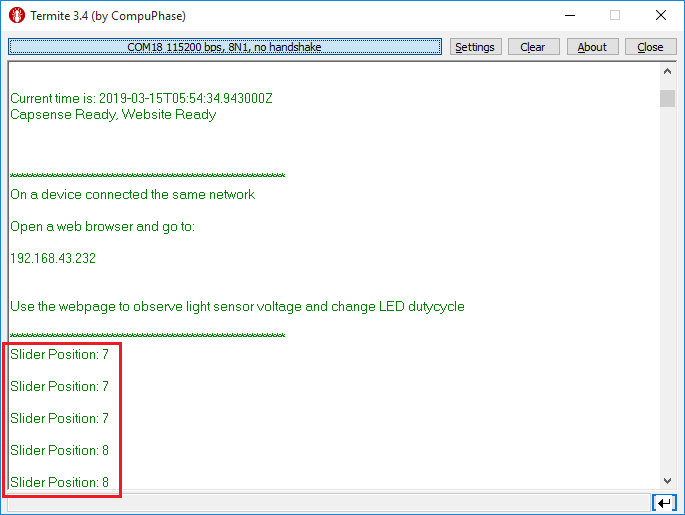685x515 pixels.
Task: Click the 'Current time is' line
Action: click(x=141, y=98)
